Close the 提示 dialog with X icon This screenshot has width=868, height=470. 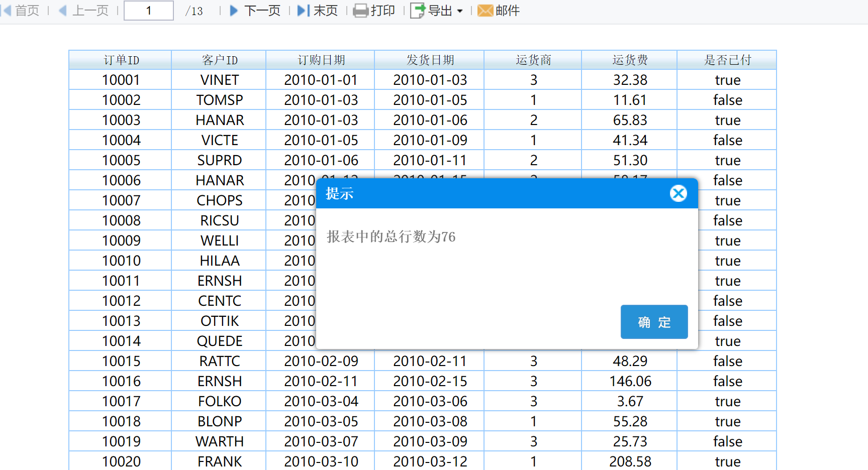tap(678, 193)
